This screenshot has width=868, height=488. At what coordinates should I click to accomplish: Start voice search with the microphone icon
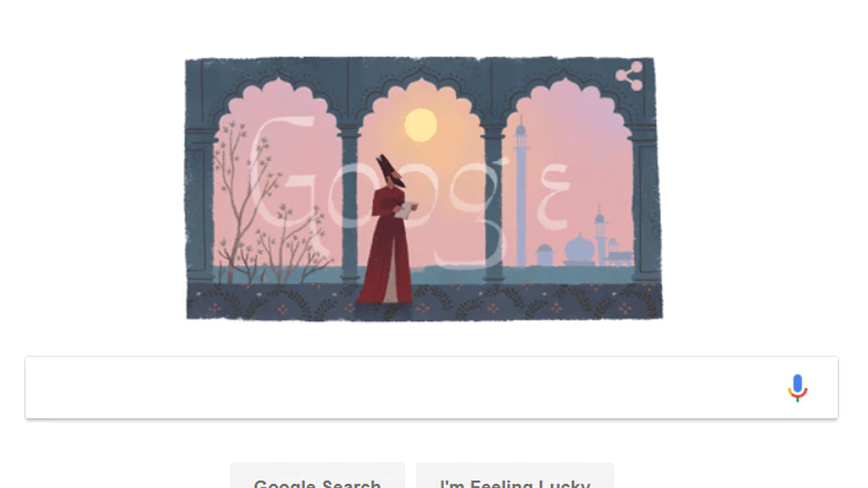click(x=797, y=388)
